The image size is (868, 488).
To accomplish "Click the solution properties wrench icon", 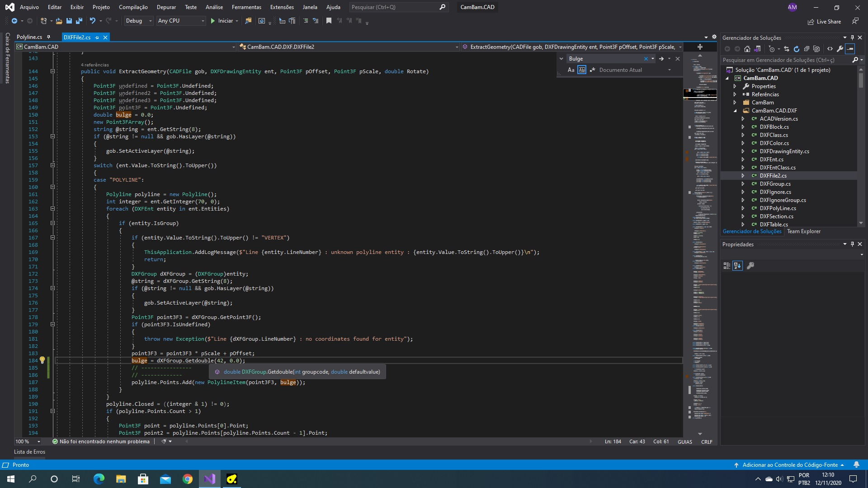I will (x=840, y=49).
